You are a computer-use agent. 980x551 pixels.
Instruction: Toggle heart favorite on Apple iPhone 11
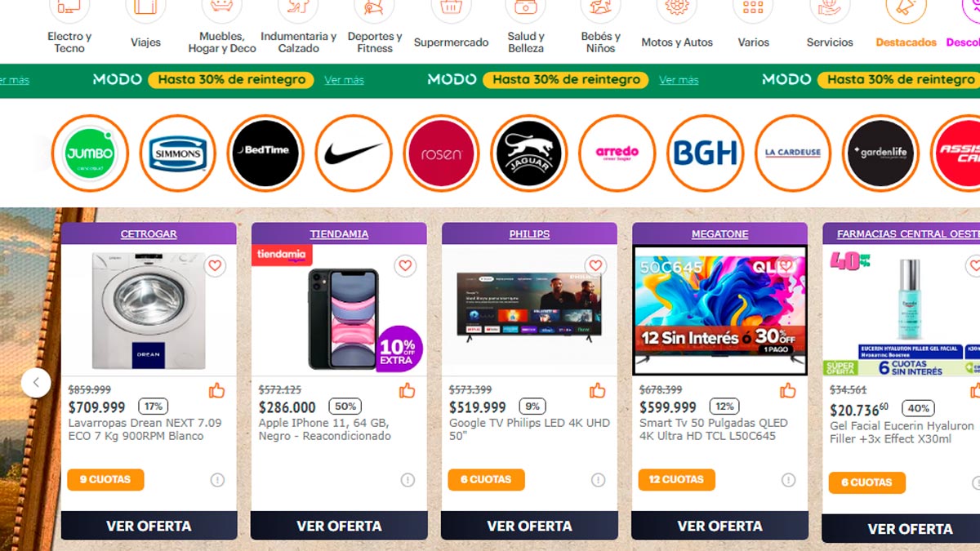click(405, 265)
